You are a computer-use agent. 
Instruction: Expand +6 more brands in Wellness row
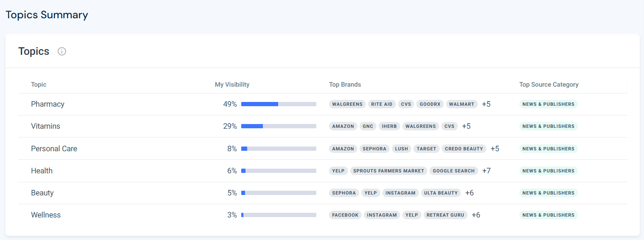pos(476,215)
